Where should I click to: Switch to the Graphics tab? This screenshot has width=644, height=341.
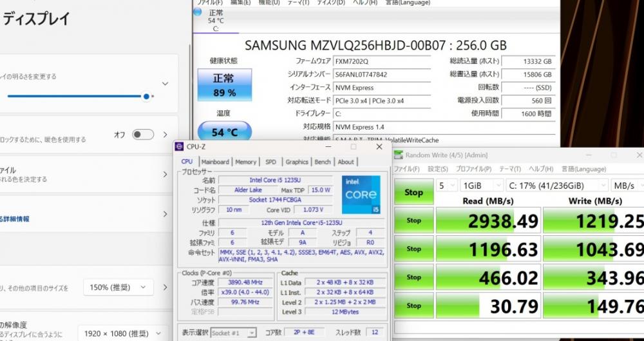pyautogui.click(x=297, y=162)
